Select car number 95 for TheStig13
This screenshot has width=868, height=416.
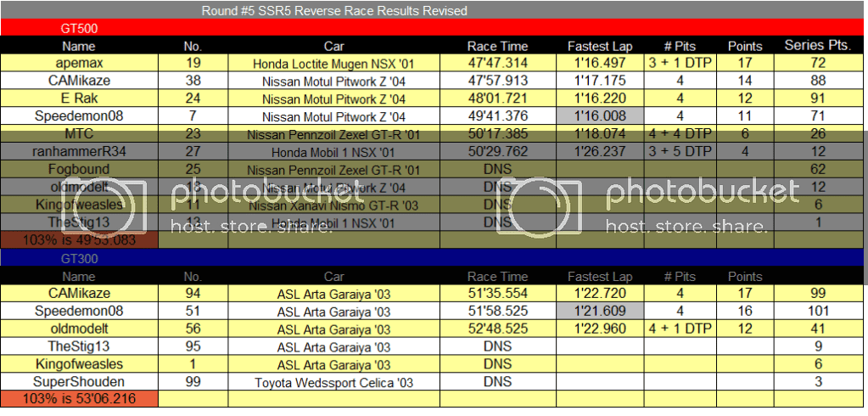tap(193, 346)
